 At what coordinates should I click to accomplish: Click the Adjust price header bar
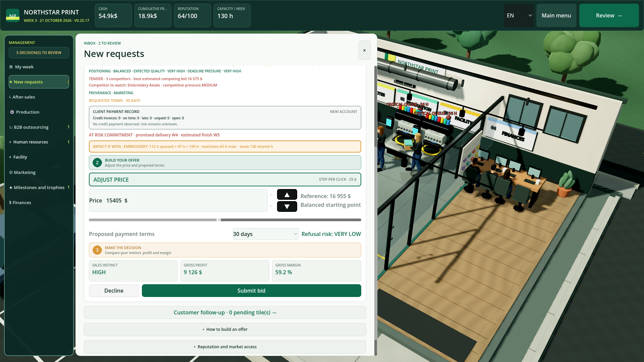225,180
